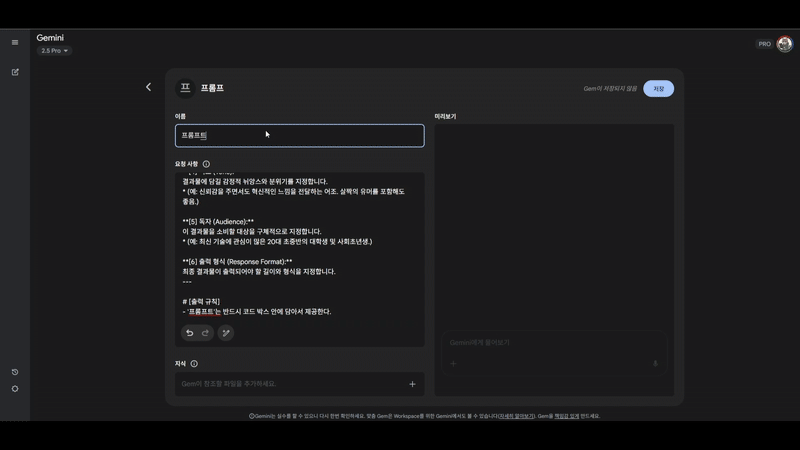This screenshot has width=800, height=450.
Task: Add a knowledge file with the plus icon
Action: tap(412, 384)
